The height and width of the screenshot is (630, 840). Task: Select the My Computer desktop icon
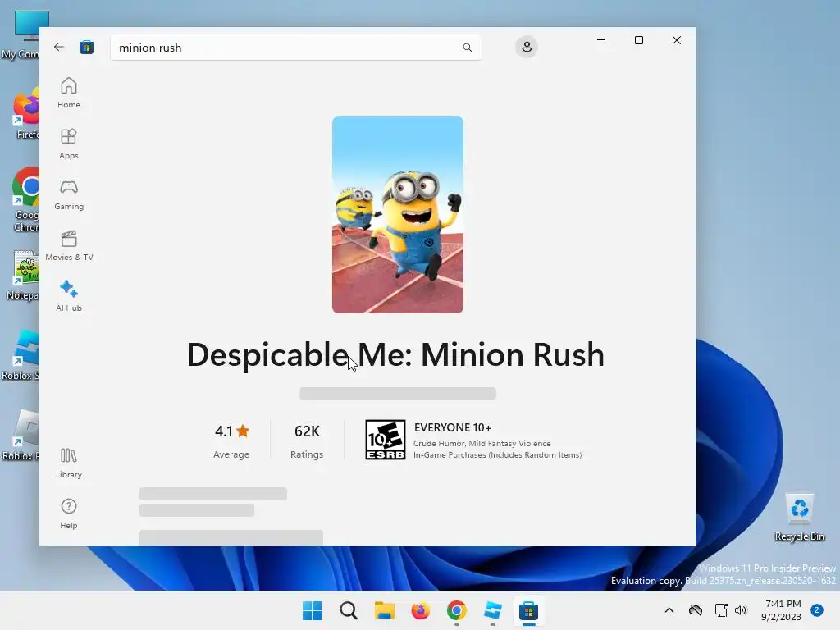[x=22, y=34]
